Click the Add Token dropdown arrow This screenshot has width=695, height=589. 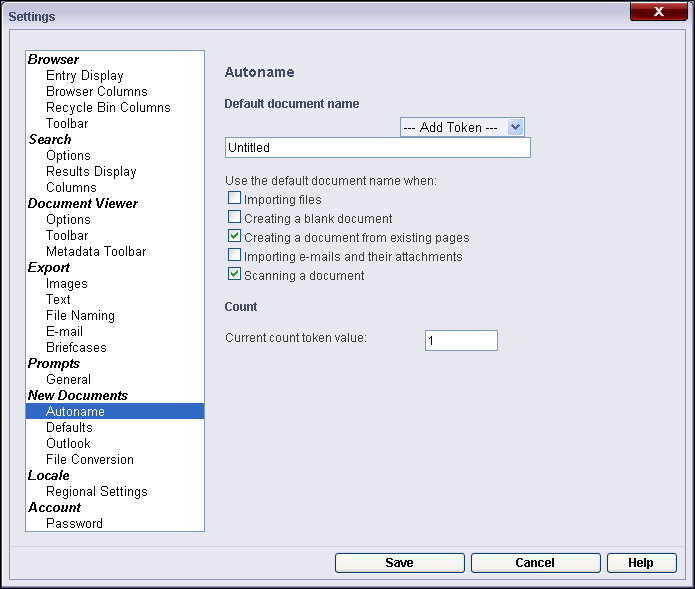tap(515, 127)
